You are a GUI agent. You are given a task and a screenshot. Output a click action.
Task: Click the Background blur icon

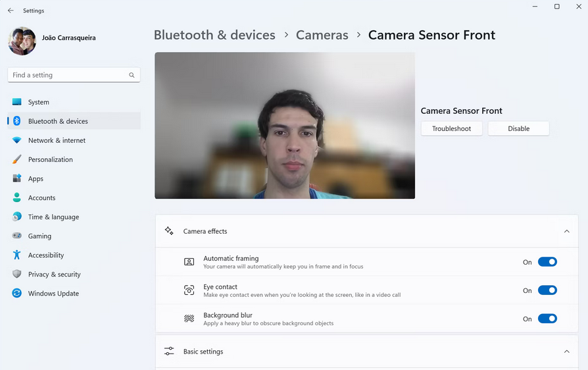point(189,319)
